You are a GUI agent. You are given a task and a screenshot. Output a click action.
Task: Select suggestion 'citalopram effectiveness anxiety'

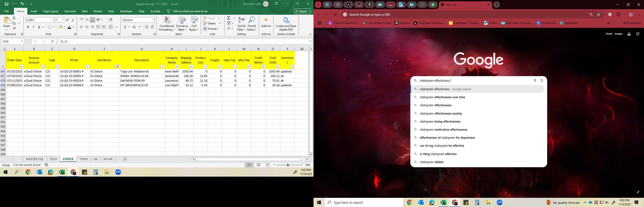click(x=477, y=114)
